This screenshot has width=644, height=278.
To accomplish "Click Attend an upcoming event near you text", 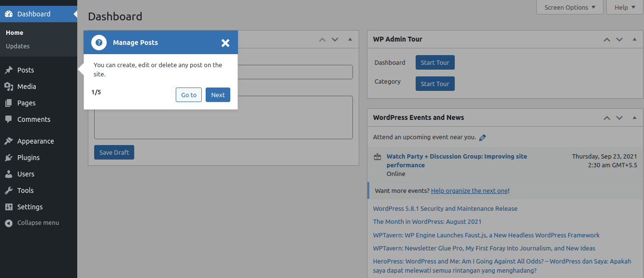I will [x=424, y=137].
